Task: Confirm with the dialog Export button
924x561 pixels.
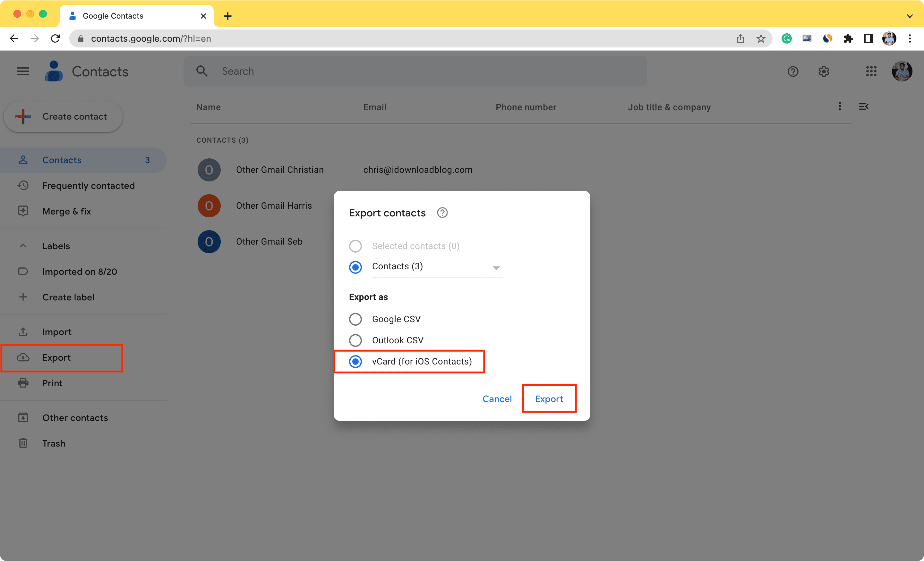Action: point(549,399)
